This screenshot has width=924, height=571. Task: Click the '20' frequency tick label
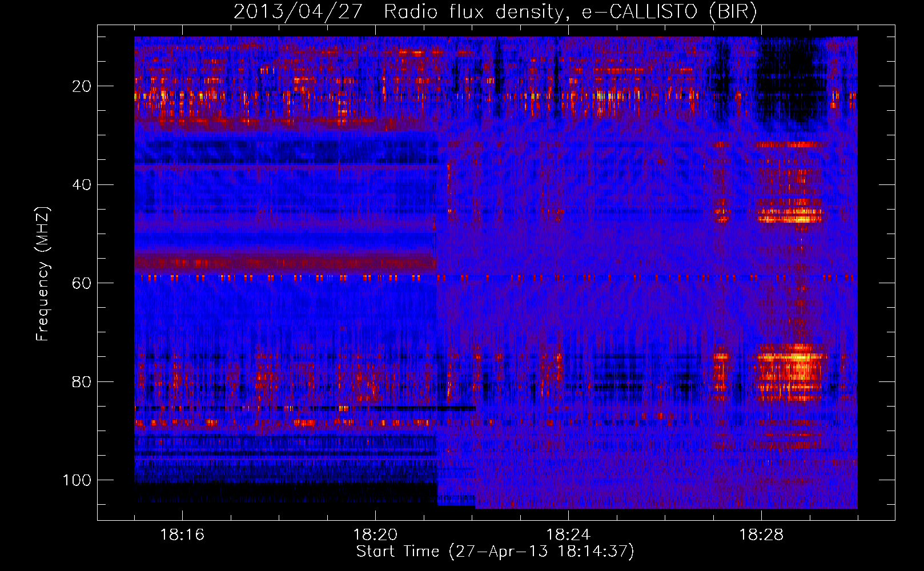pos(82,86)
